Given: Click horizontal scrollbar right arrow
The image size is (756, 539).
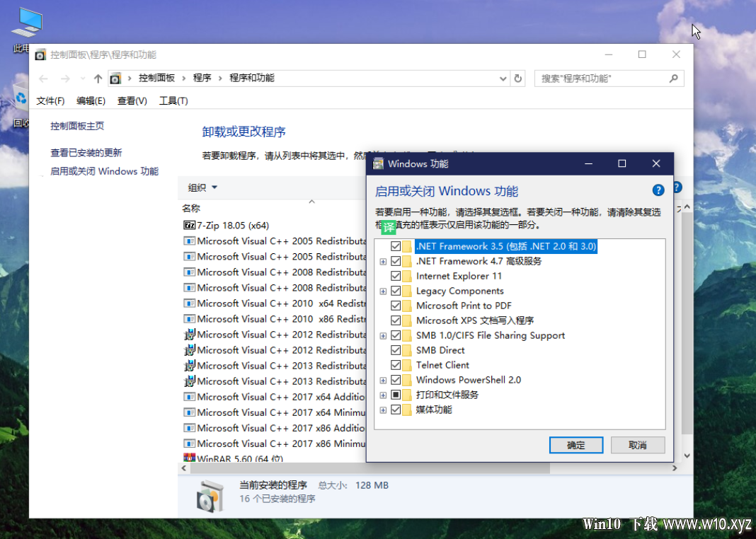Looking at the screenshot, I should point(674,468).
